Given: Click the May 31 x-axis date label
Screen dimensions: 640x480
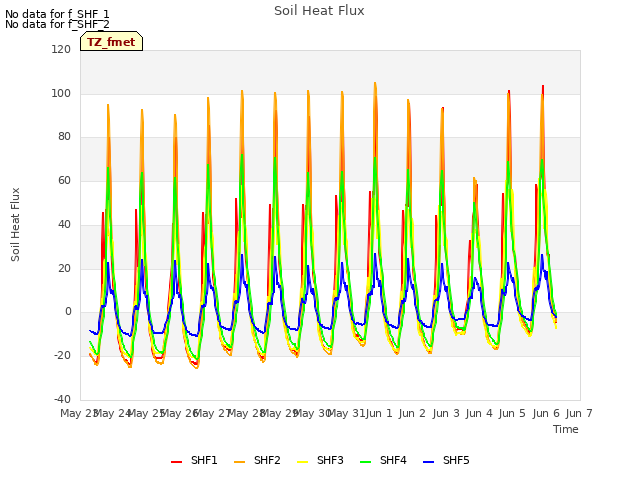Looking at the screenshot, I should point(346,413).
